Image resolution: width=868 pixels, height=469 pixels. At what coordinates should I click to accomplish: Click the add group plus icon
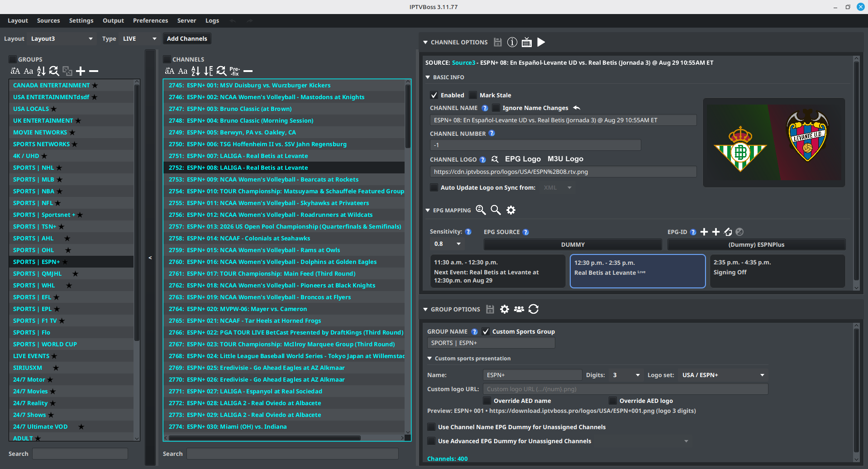(x=81, y=71)
